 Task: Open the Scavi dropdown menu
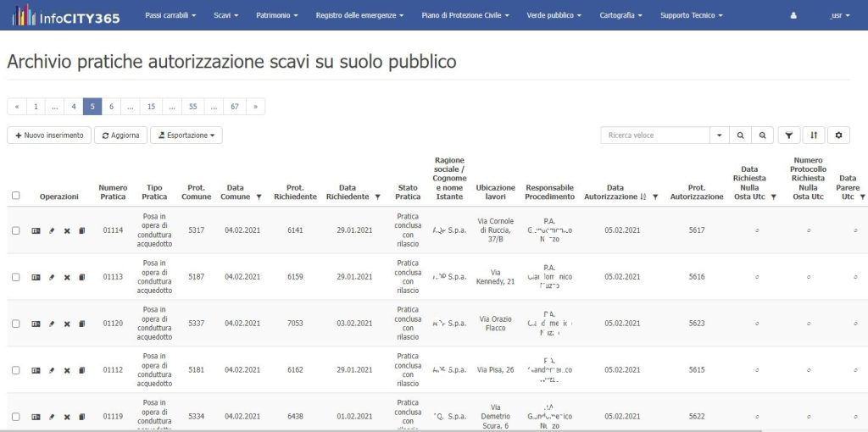click(225, 15)
